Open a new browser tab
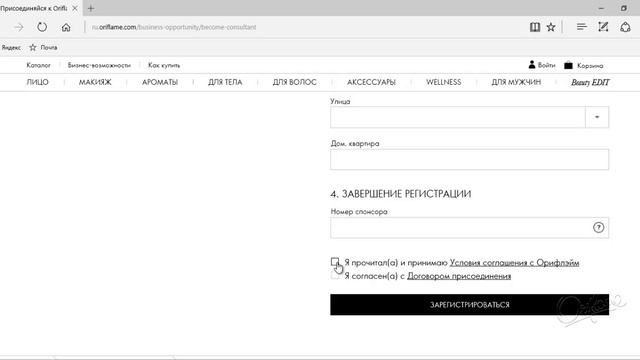Viewport: 640px width, 360px height. point(91,8)
